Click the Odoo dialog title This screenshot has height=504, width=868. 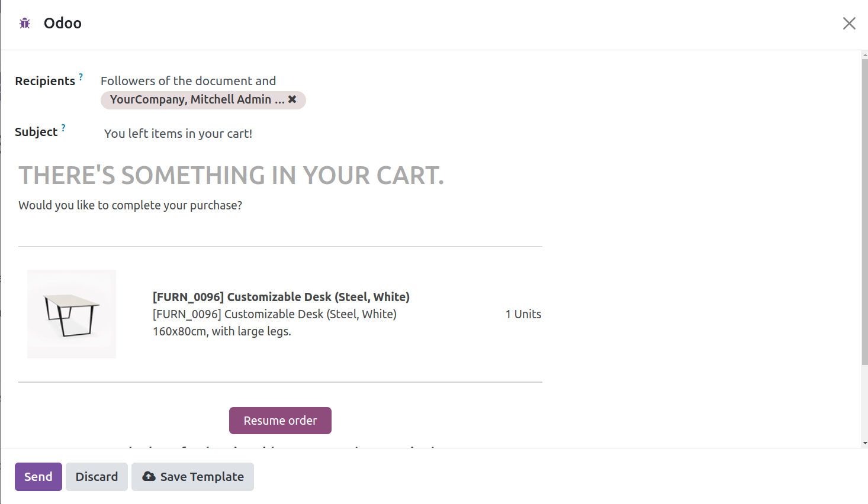pyautogui.click(x=63, y=23)
